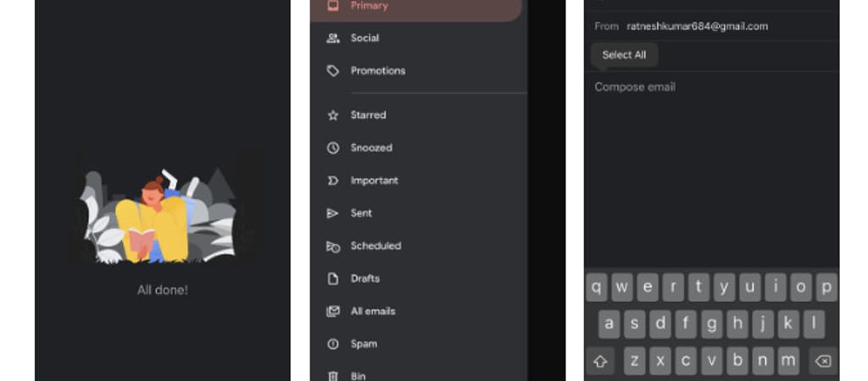Toggle the keyboard shift key

click(600, 362)
